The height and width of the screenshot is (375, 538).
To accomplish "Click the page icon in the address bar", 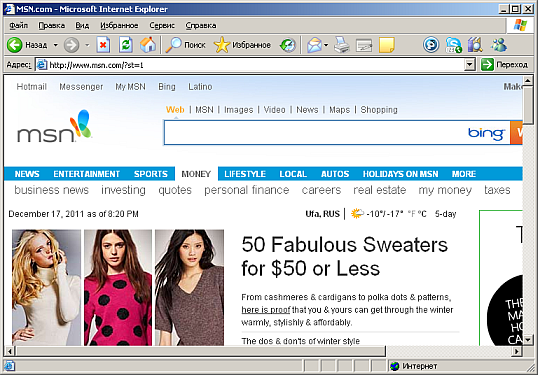I will coord(42,65).
